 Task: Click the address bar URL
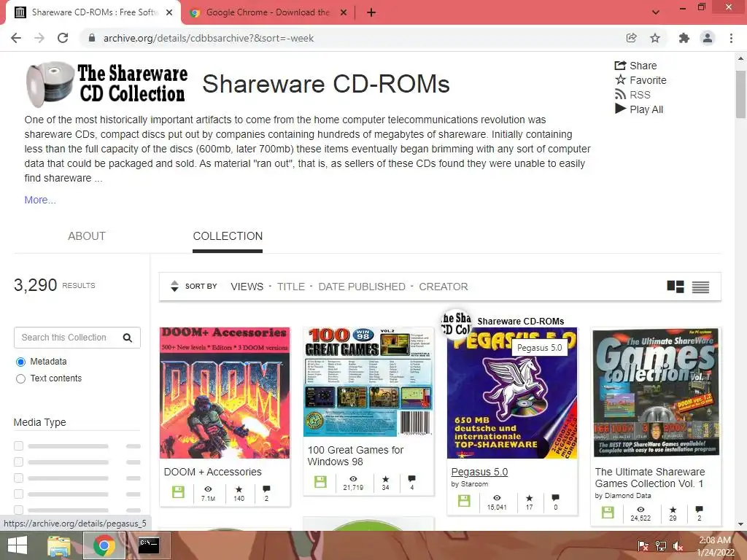(208, 38)
